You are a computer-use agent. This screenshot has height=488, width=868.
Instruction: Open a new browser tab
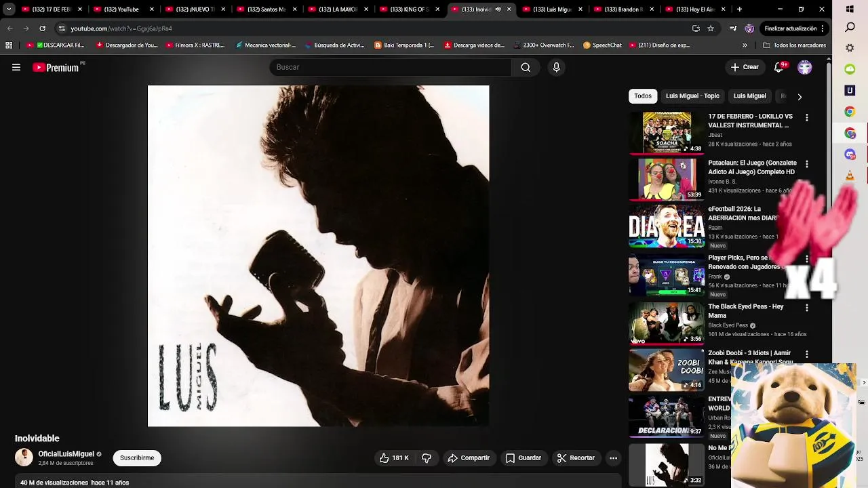pos(739,9)
